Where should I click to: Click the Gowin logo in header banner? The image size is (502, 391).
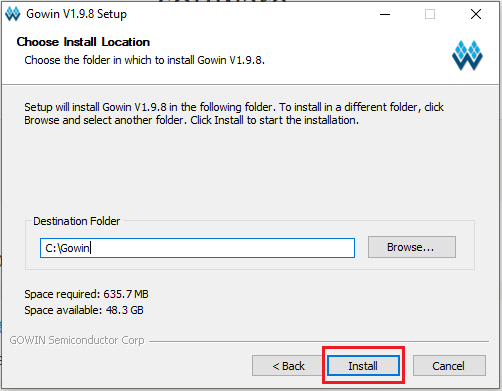[x=467, y=55]
